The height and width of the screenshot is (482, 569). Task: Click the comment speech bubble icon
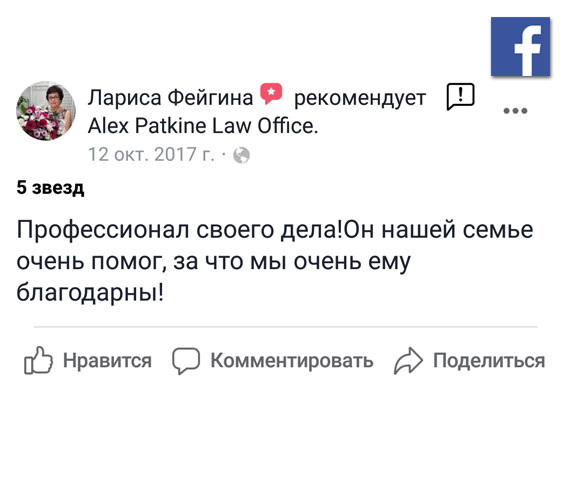186,361
